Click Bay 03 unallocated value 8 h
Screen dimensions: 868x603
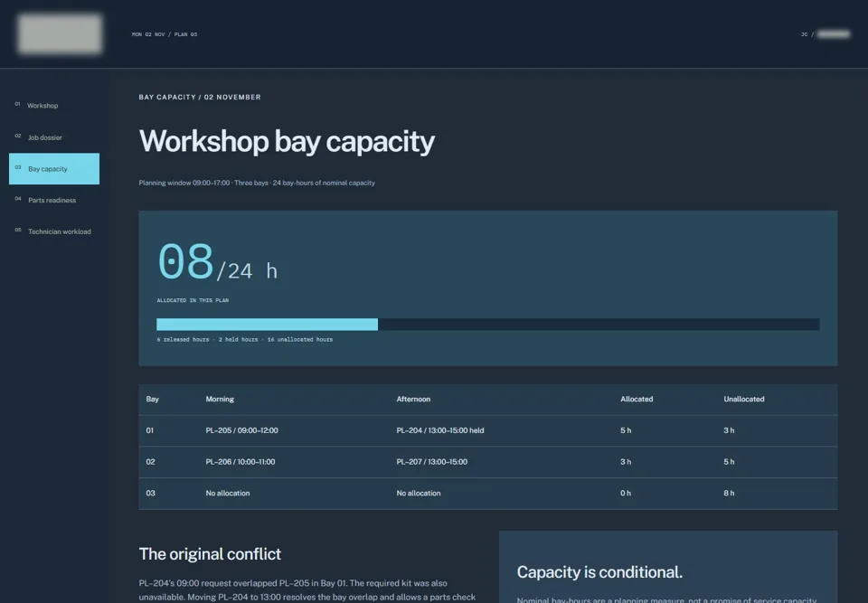click(729, 494)
